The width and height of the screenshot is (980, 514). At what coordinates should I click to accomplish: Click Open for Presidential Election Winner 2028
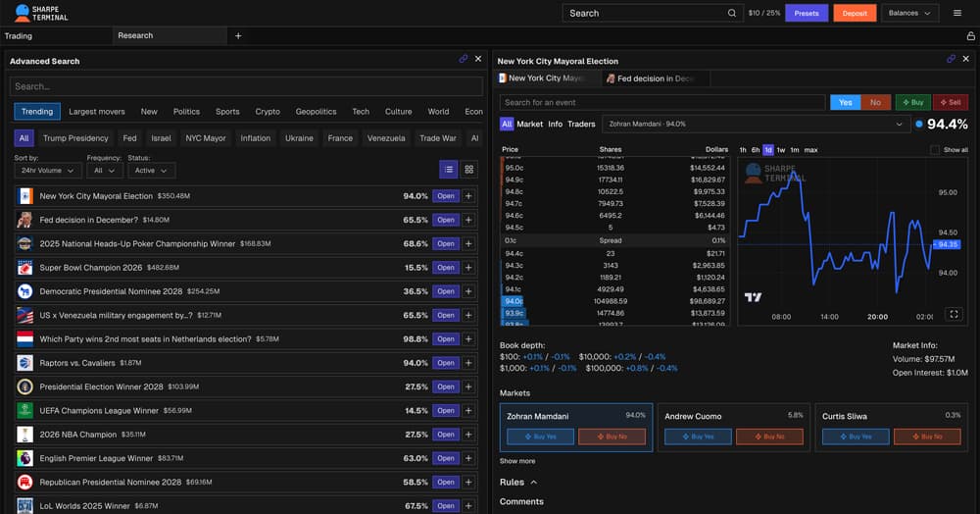pos(446,387)
